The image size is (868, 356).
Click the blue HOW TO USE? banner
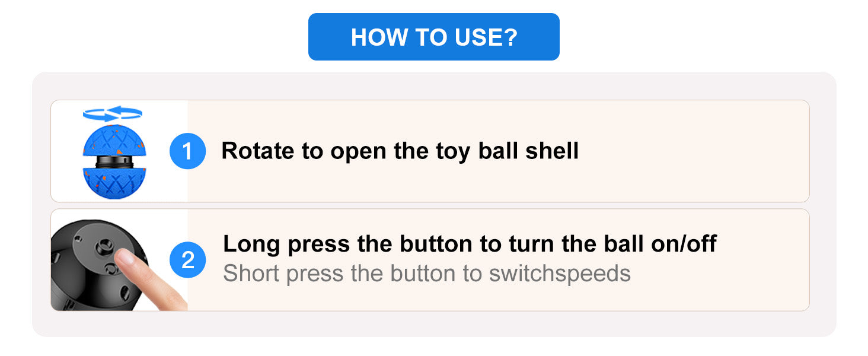point(433,37)
